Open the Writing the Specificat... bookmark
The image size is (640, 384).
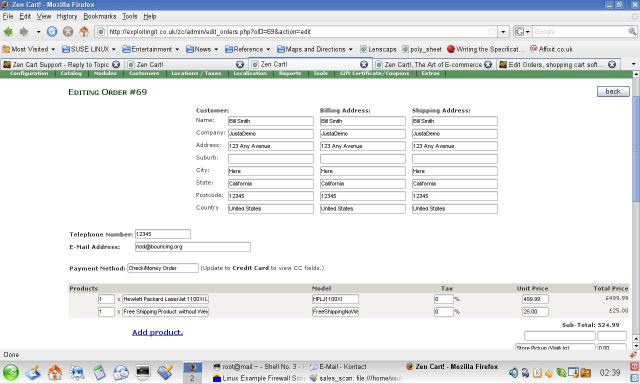tap(485, 49)
